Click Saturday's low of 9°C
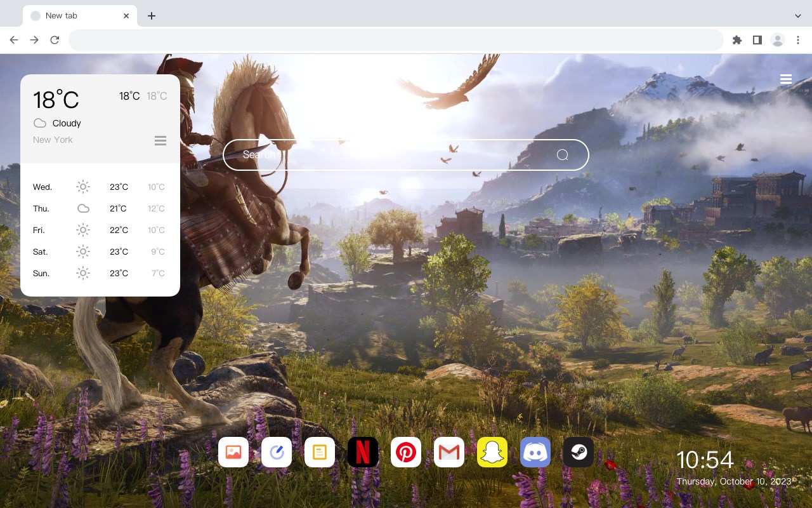Screen dimensions: 812x508 click(x=158, y=251)
